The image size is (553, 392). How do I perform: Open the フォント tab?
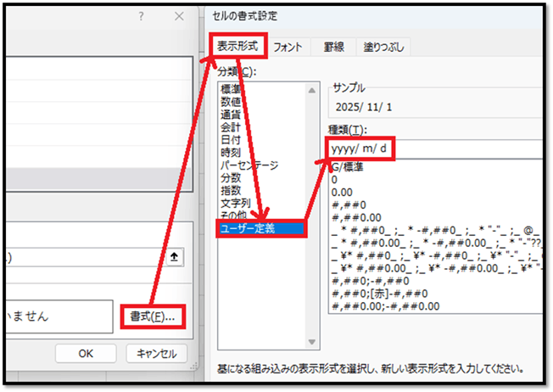coord(288,48)
